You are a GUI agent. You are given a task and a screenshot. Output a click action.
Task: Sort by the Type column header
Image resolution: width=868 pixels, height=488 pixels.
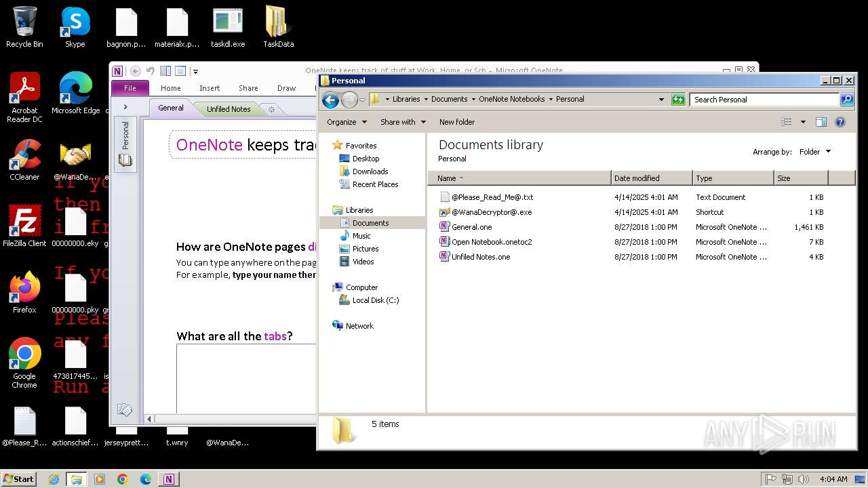(733, 178)
